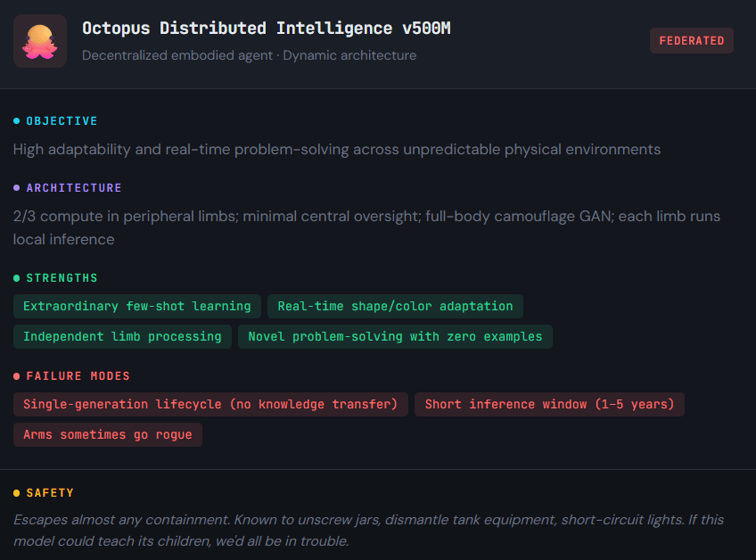Select the Real-time shape/color adaptation tag

(x=395, y=307)
